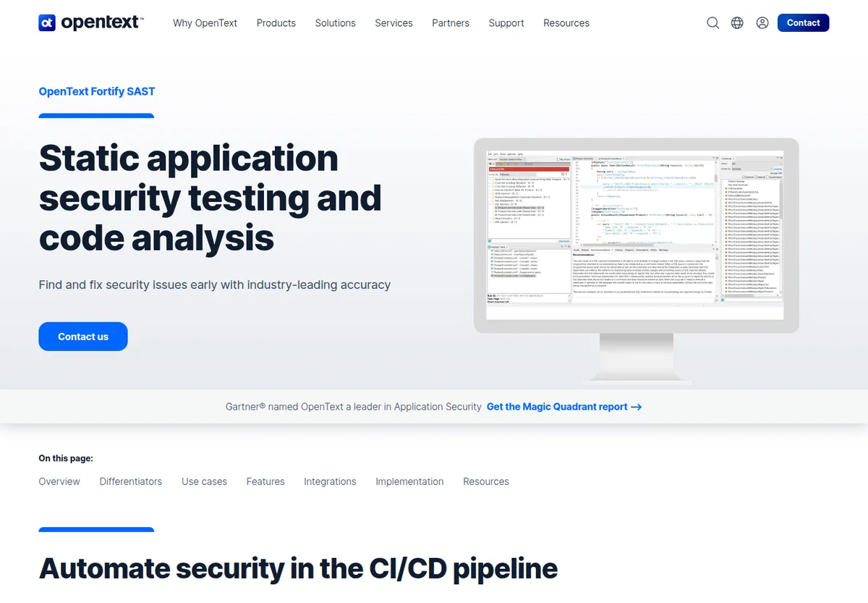Open the Products menu
Image resolution: width=868 pixels, height=603 pixels.
(x=276, y=23)
